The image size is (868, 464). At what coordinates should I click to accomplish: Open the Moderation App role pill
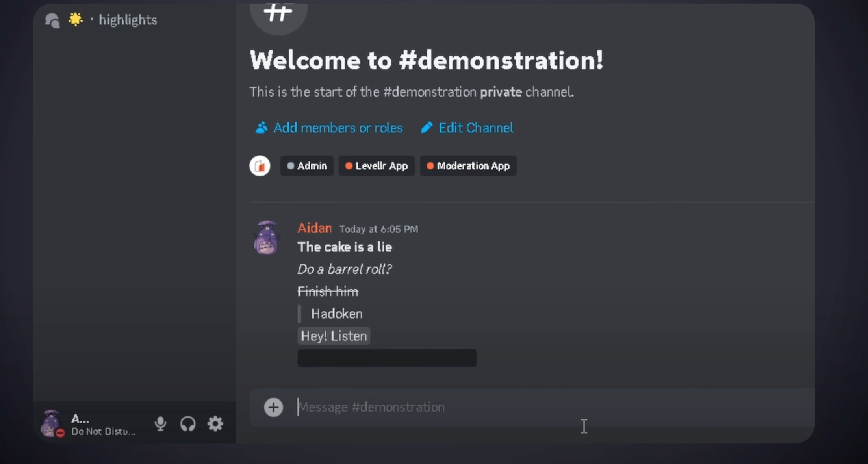point(468,166)
